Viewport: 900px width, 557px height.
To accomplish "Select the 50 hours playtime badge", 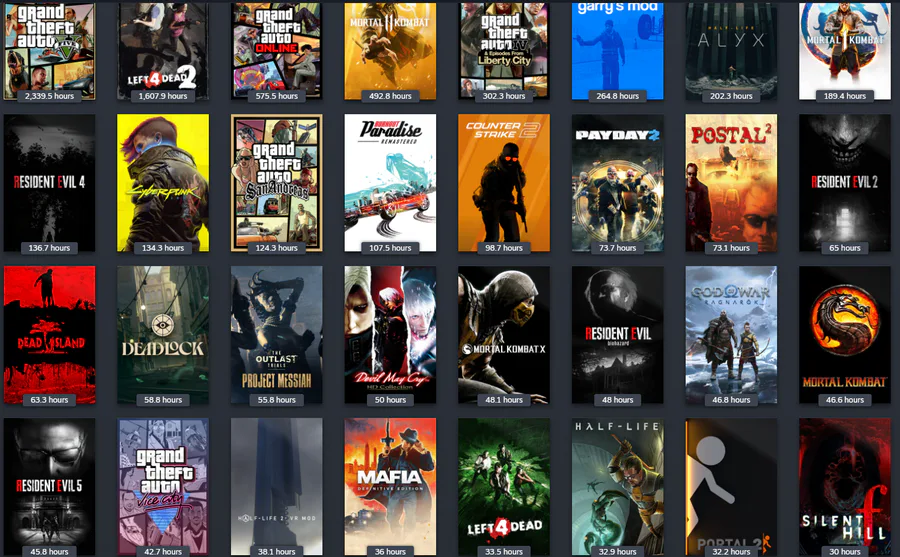I will tap(390, 400).
